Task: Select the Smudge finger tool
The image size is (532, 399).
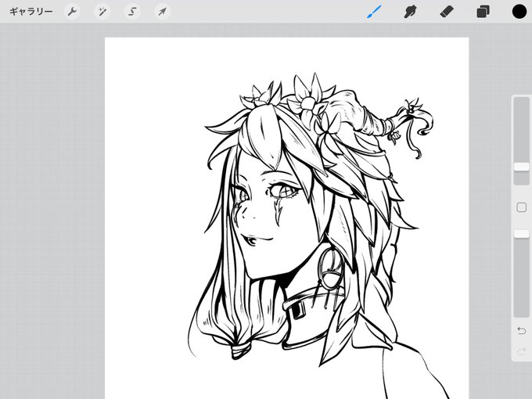Action: (410, 12)
